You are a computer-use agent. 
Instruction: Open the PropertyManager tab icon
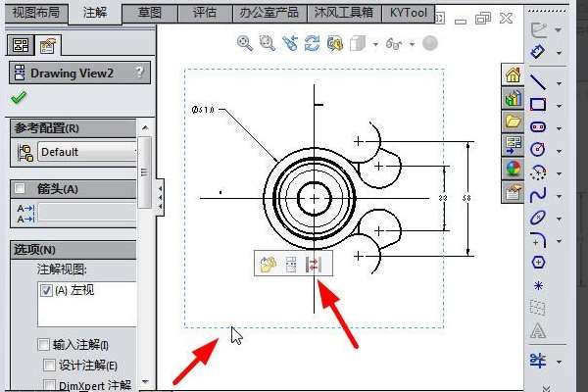[x=48, y=46]
